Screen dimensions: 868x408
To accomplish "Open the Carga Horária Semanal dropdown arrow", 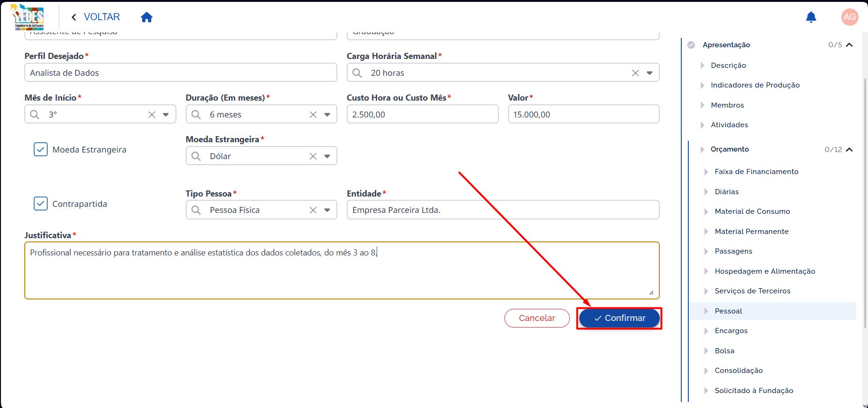I will (649, 73).
